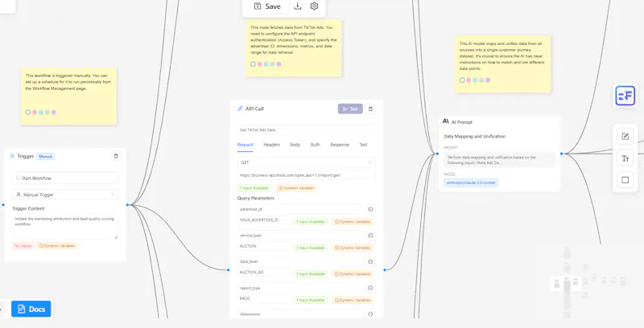This screenshot has width=644, height=328.
Task: Click 1 Input Available beside BASIC value
Action: point(311,300)
